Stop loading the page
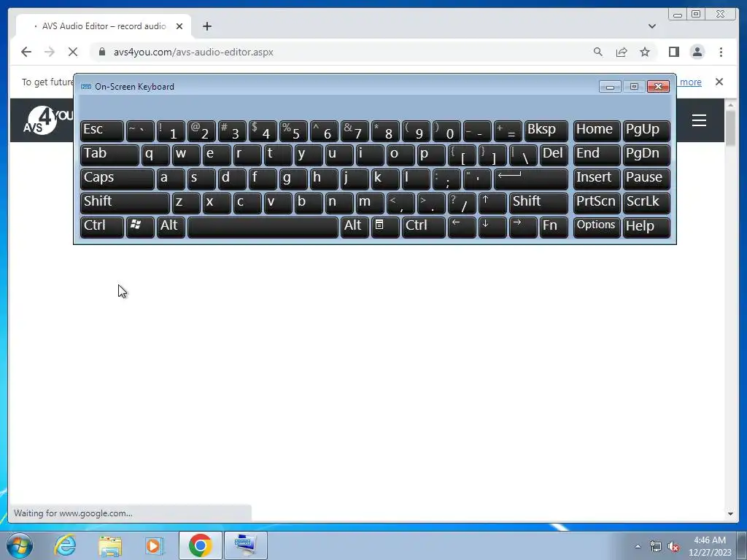The height and width of the screenshot is (560, 747). point(73,52)
